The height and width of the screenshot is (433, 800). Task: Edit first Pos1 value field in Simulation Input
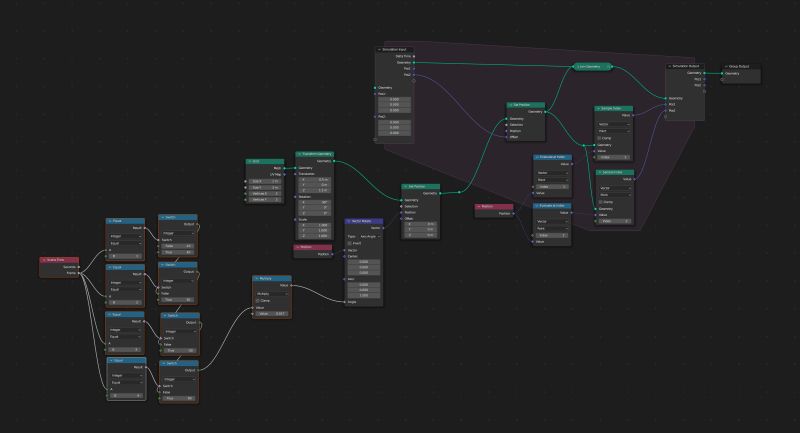click(x=394, y=99)
